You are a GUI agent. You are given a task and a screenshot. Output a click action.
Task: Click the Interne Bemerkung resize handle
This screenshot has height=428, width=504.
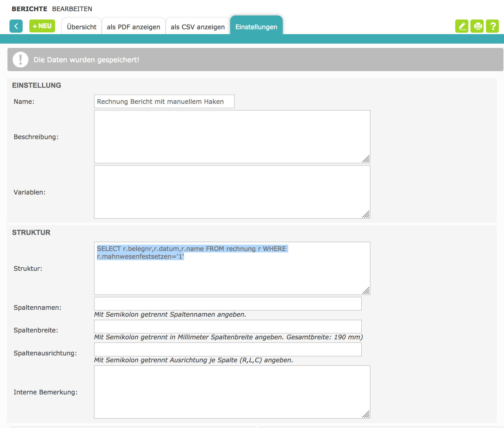(x=366, y=414)
